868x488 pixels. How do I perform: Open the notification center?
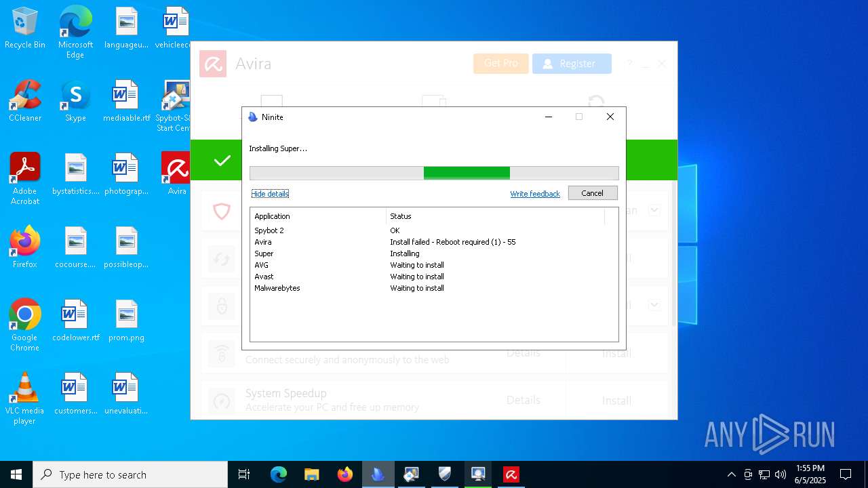(846, 474)
